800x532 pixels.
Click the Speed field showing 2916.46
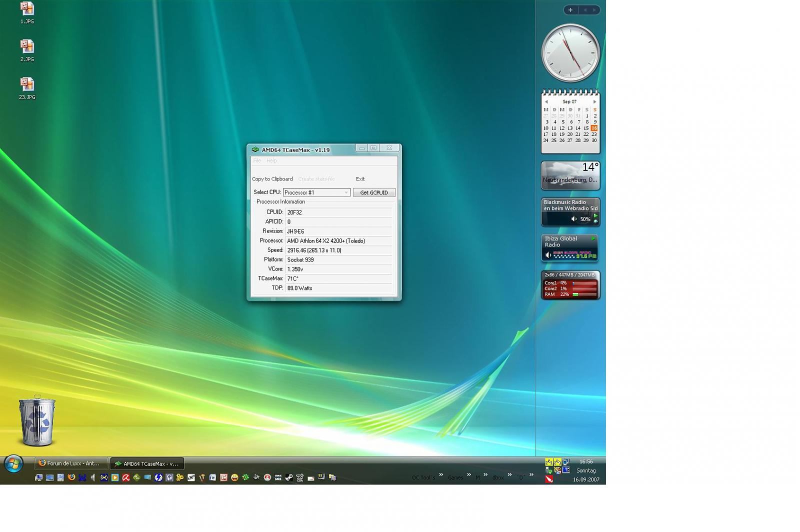338,250
